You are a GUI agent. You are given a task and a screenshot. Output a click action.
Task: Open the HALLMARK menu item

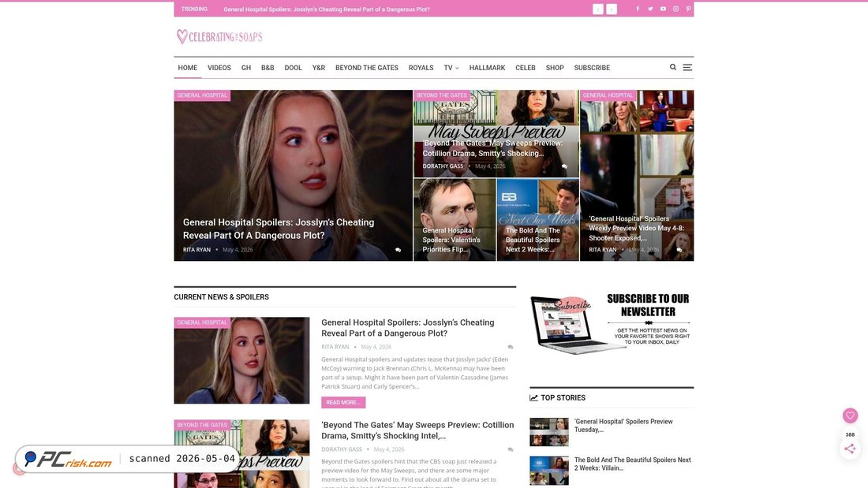point(487,68)
